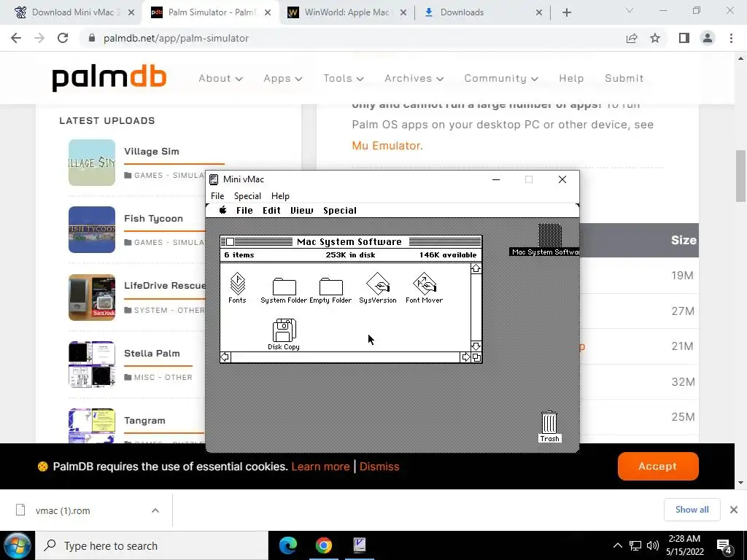Launch Microsoft Edge from taskbar
Image resolution: width=747 pixels, height=560 pixels.
click(287, 545)
